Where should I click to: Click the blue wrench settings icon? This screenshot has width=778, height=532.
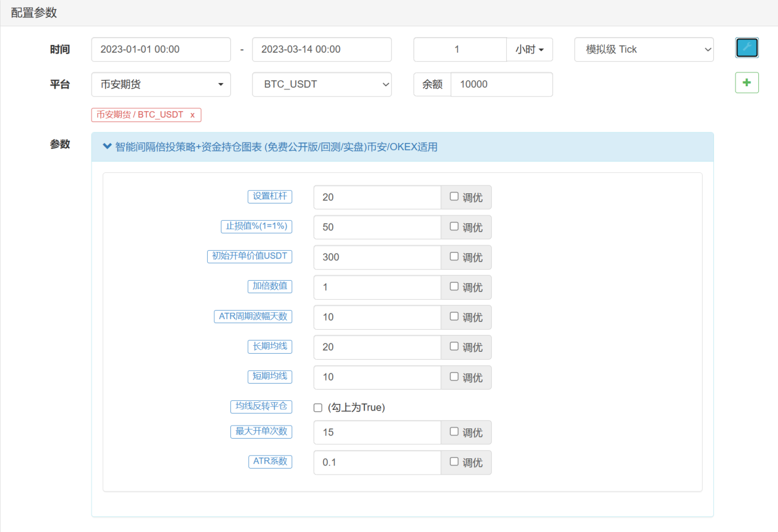747,48
